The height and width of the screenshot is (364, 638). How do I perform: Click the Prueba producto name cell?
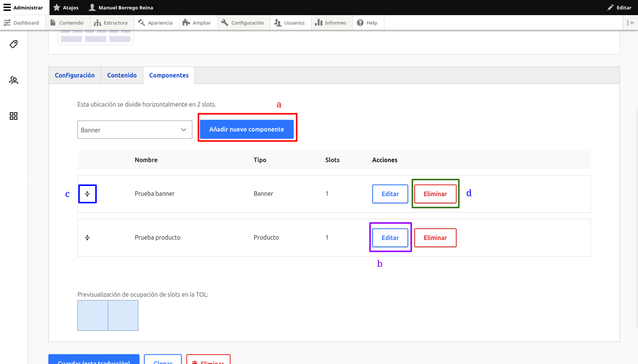point(157,237)
